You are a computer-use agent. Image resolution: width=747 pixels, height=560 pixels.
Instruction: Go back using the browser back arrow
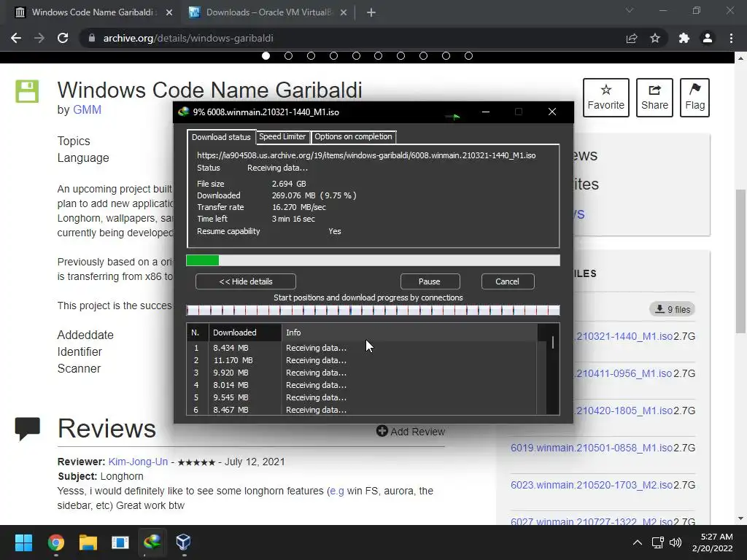click(x=16, y=38)
